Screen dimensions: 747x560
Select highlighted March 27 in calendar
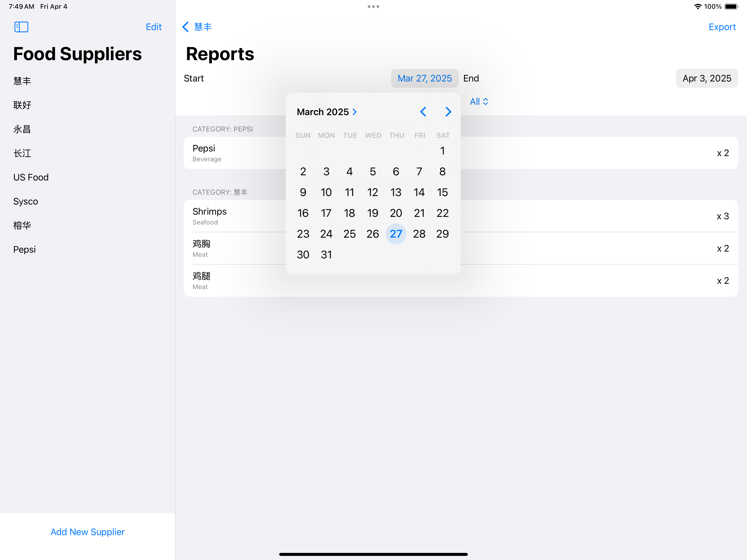(396, 234)
